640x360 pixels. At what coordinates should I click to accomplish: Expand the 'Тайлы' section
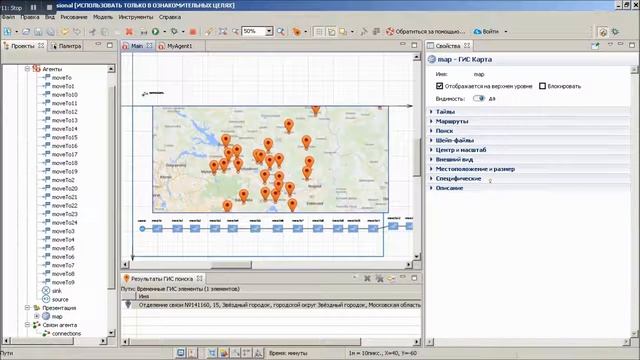[x=431, y=111]
